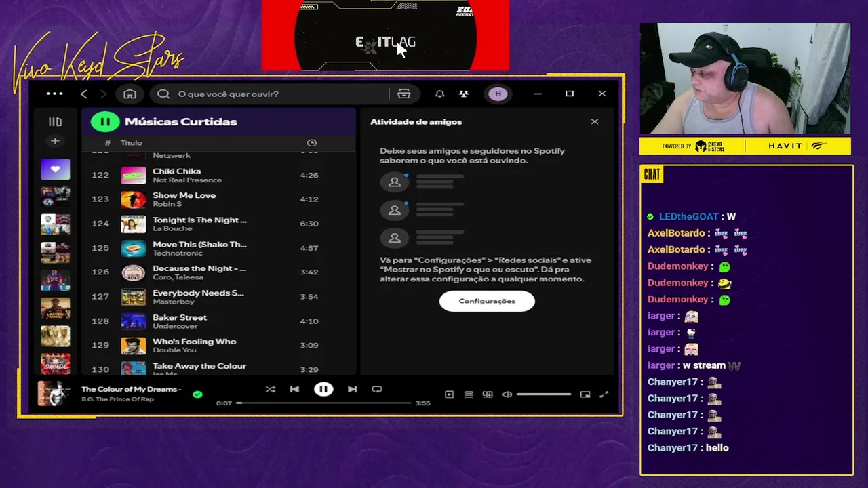868x488 pixels.
Task: Select the song 'Show Me Love'
Action: tap(184, 195)
